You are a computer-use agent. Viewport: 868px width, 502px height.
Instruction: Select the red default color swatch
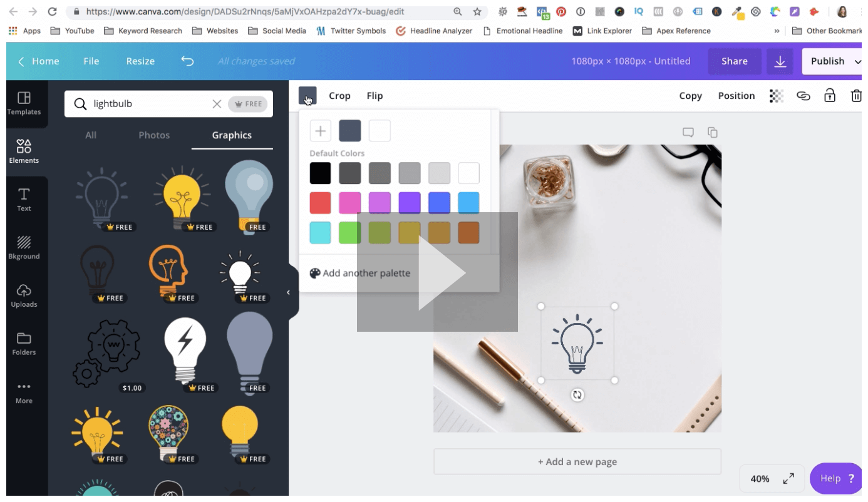[x=321, y=203]
